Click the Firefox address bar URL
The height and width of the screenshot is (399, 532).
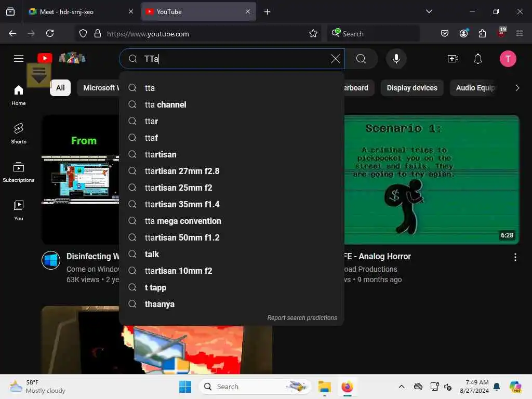click(x=148, y=34)
